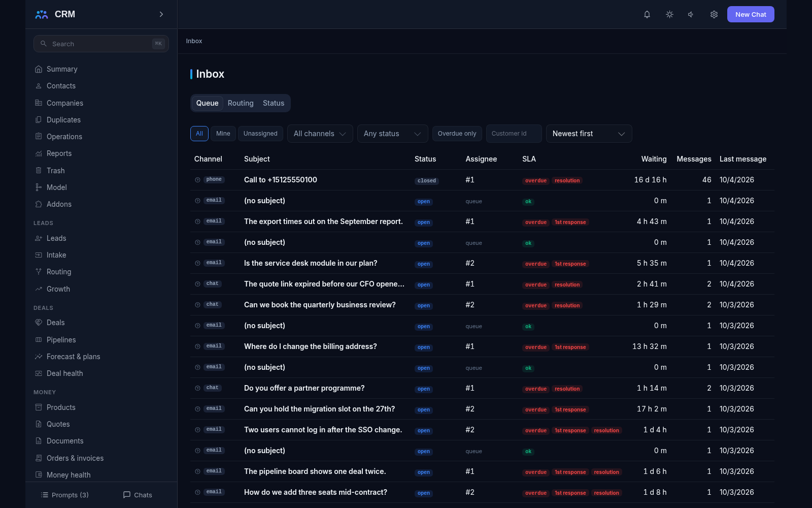Show Unassigned conversations only

260,134
